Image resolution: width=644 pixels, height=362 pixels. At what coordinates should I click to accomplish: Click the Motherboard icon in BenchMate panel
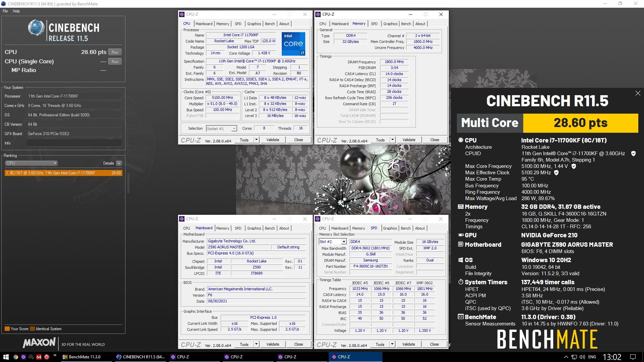point(461,244)
